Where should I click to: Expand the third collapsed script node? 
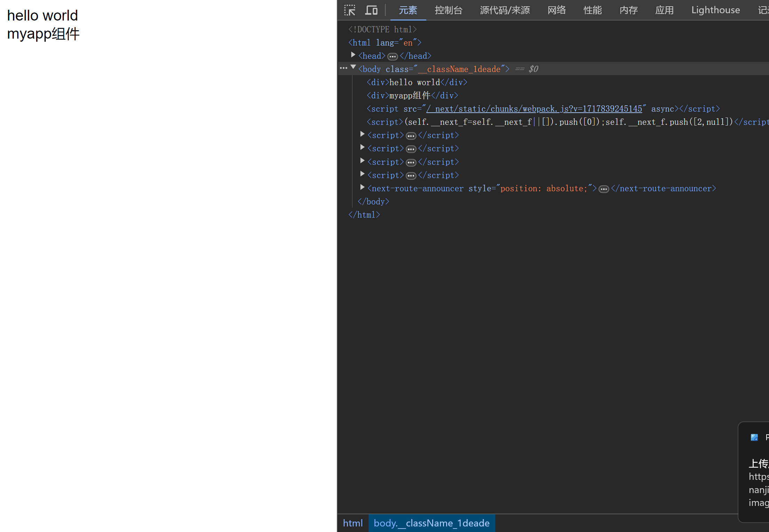click(362, 161)
